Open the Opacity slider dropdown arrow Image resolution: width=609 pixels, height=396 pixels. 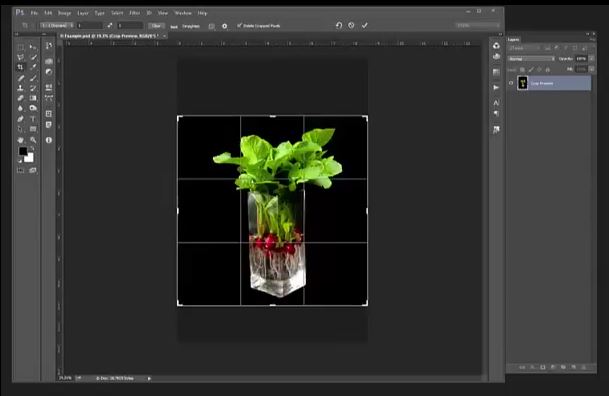(x=592, y=59)
